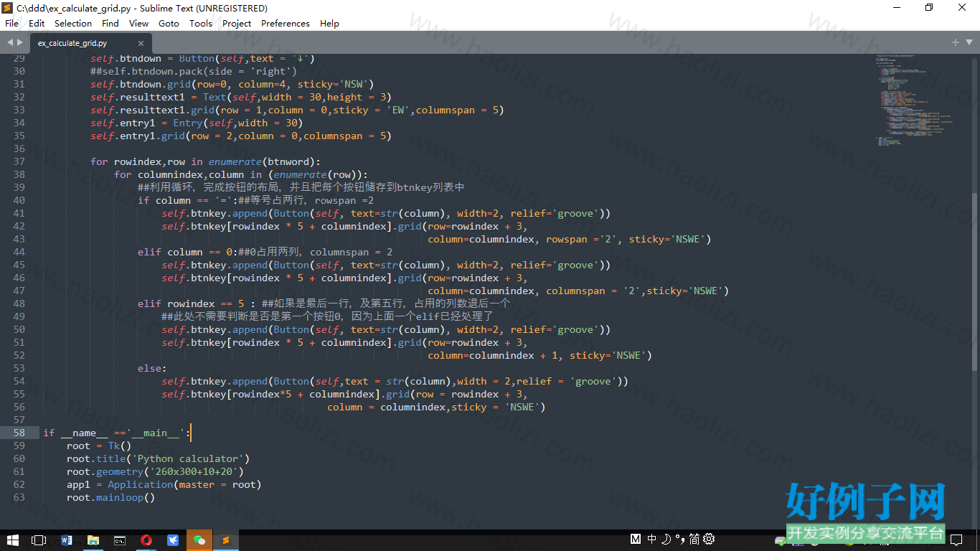The height and width of the screenshot is (551, 980).
Task: Click 'app1 = Application(master = root)' line
Action: [x=164, y=484]
